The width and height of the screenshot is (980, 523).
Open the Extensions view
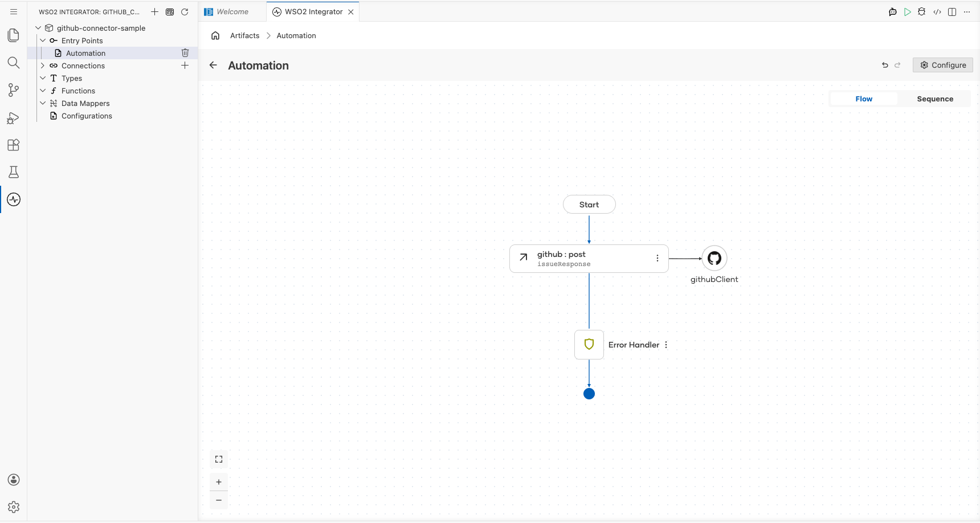14,145
